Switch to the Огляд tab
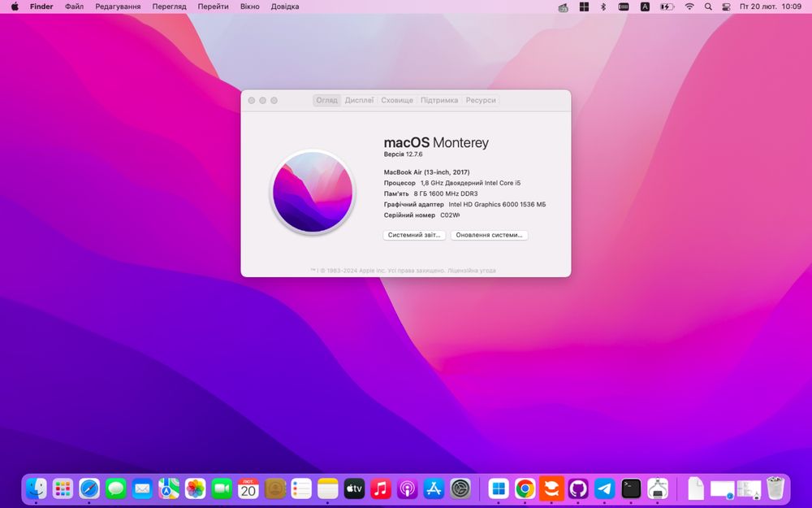The height and width of the screenshot is (508, 812). pos(326,100)
